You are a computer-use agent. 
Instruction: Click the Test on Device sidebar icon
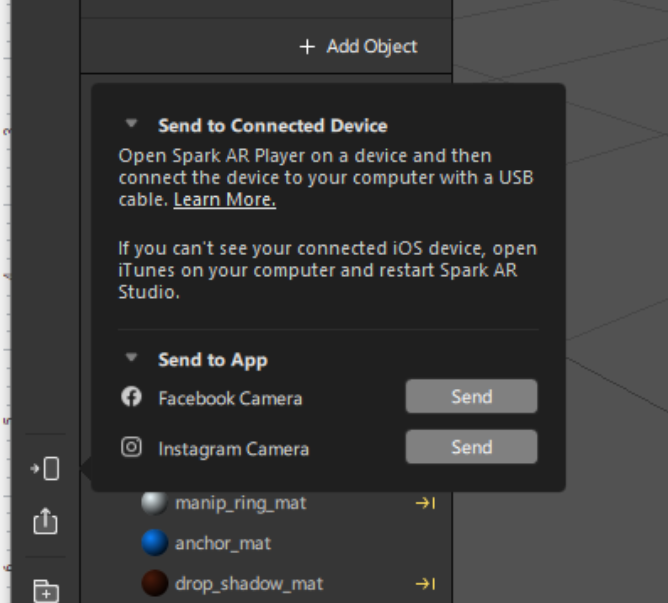point(45,468)
